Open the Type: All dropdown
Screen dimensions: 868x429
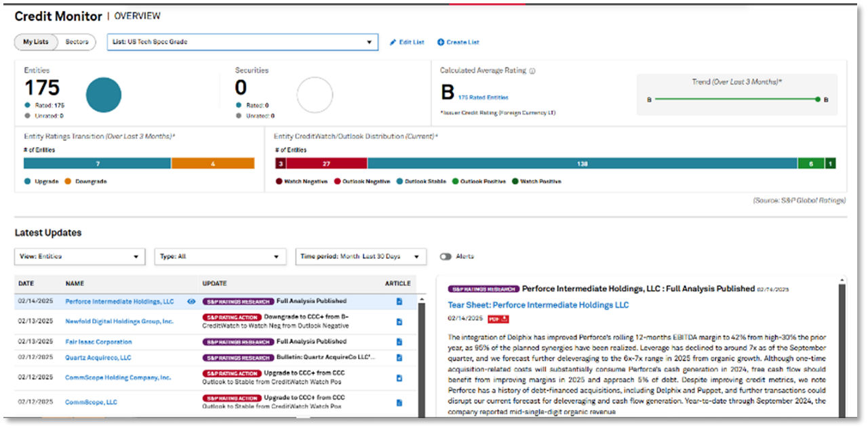(x=220, y=257)
